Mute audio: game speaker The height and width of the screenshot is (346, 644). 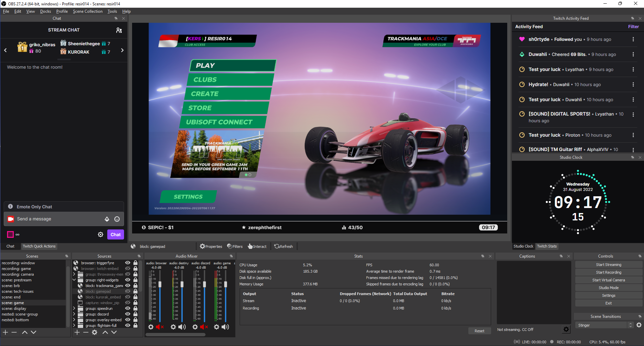[226, 327]
